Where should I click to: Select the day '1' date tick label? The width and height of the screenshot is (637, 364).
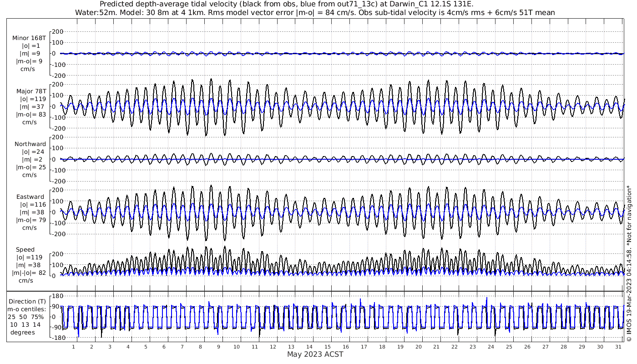(74, 347)
